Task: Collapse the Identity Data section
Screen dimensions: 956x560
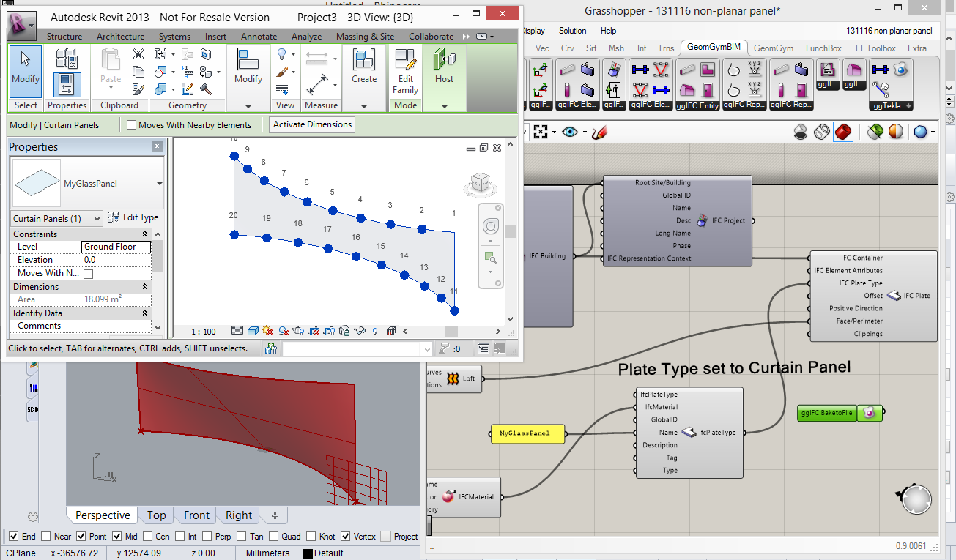Action: pyautogui.click(x=145, y=313)
